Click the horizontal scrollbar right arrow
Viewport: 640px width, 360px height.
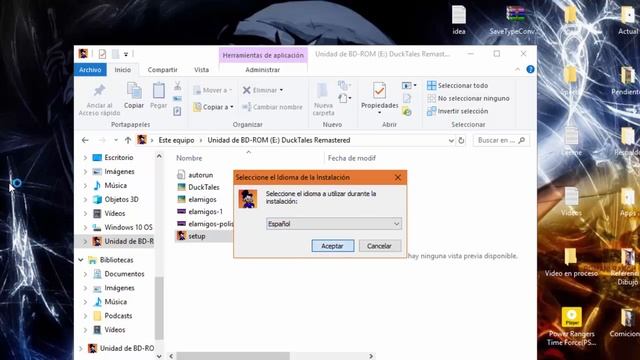371,356
